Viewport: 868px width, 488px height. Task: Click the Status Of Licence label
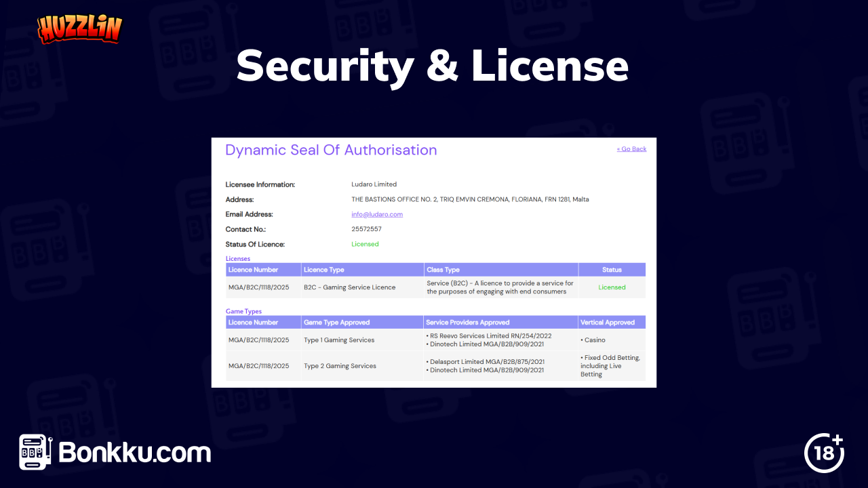pos(255,244)
